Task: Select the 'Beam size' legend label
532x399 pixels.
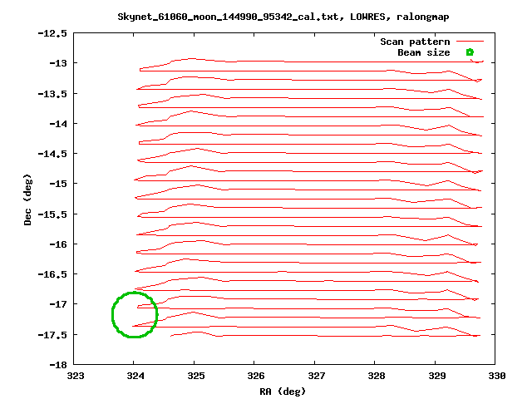Action: (423, 52)
